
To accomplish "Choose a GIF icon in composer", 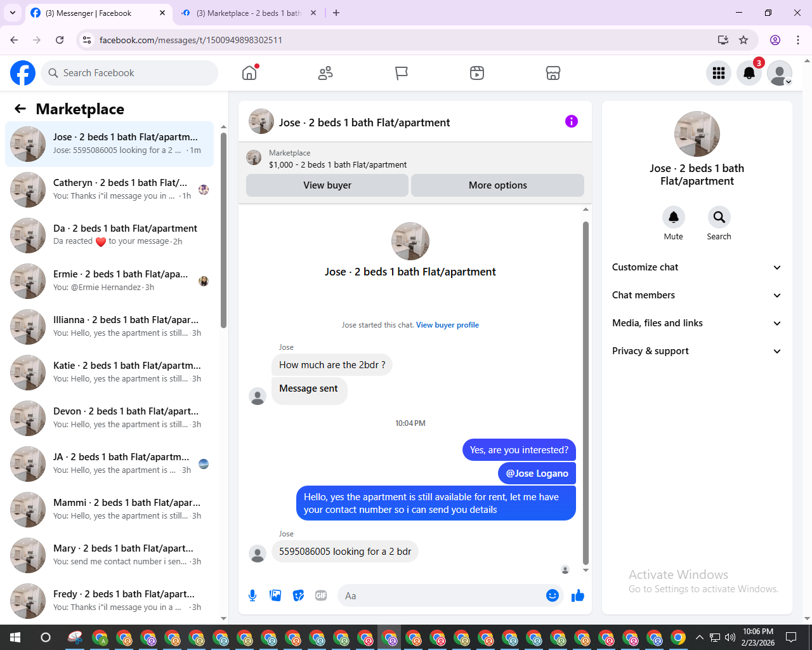I will coord(321,595).
